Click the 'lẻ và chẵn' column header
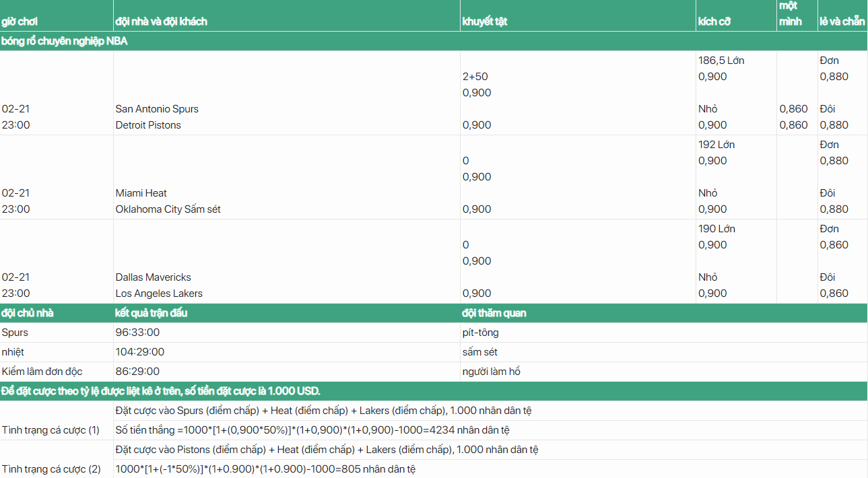The width and height of the screenshot is (868, 478). [x=842, y=22]
